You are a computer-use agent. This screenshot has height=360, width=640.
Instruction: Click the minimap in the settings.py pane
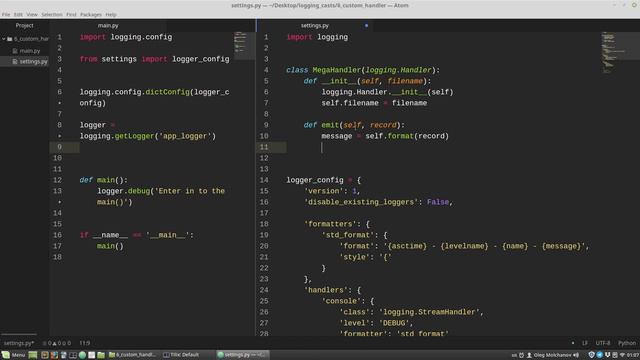pos(620,52)
